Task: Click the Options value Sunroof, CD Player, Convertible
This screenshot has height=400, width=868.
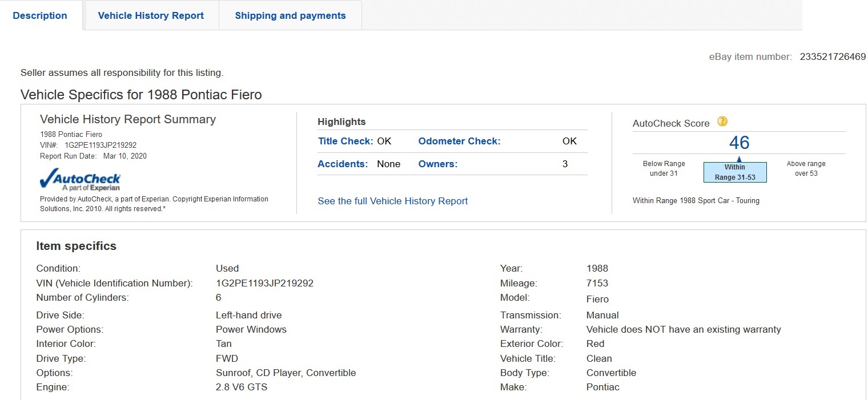Action: pyautogui.click(x=286, y=373)
